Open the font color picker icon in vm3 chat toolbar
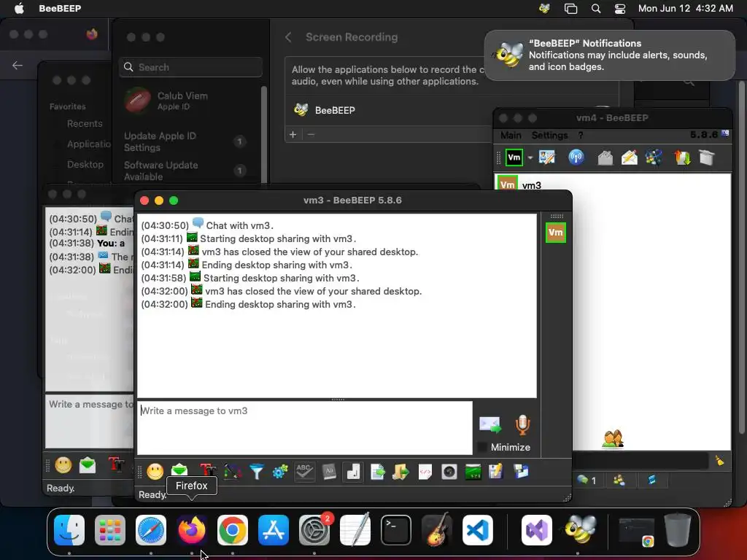 233,472
